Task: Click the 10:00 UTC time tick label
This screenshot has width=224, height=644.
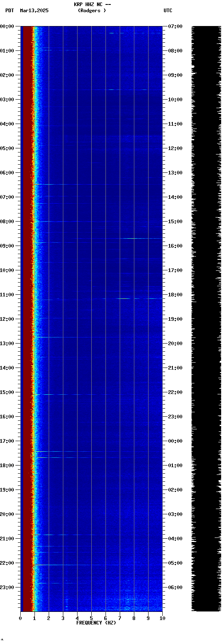Action: 175,100
